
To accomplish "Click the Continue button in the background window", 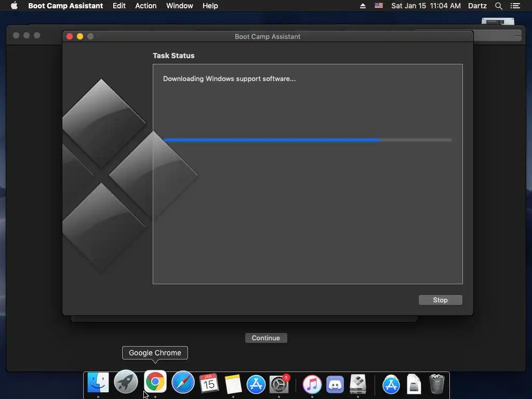I will coord(266,338).
